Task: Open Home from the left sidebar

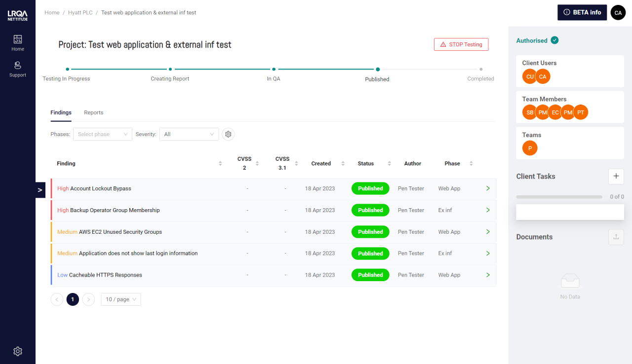Action: pos(17,42)
